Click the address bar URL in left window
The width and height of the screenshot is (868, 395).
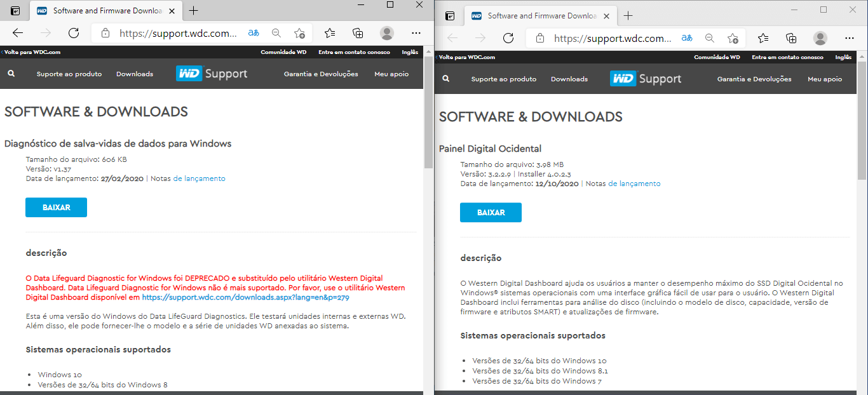179,34
